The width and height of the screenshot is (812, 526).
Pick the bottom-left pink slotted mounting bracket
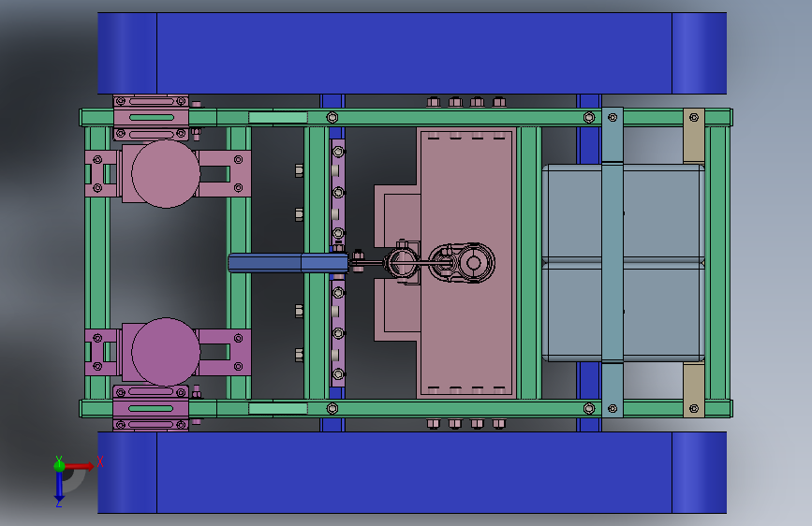tap(151, 408)
